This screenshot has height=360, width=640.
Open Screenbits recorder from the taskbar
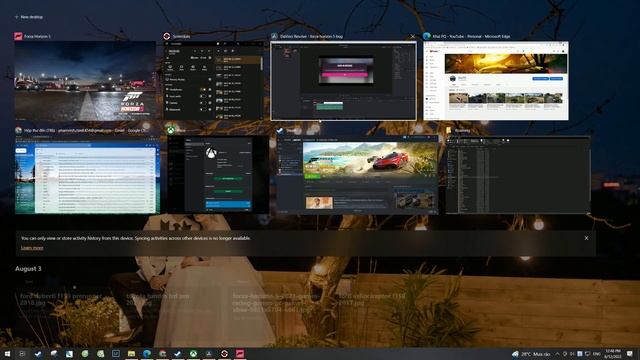pos(224,353)
